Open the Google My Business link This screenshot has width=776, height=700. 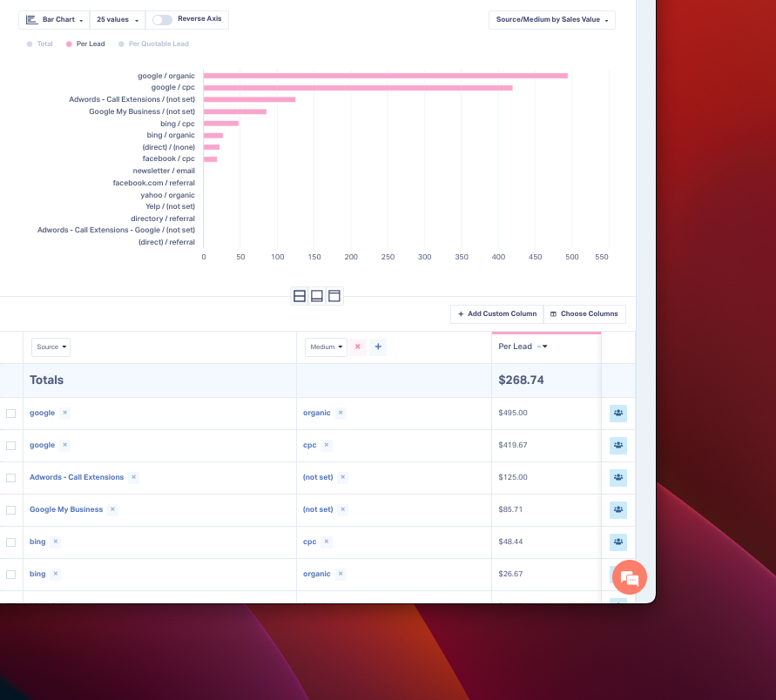click(x=66, y=509)
